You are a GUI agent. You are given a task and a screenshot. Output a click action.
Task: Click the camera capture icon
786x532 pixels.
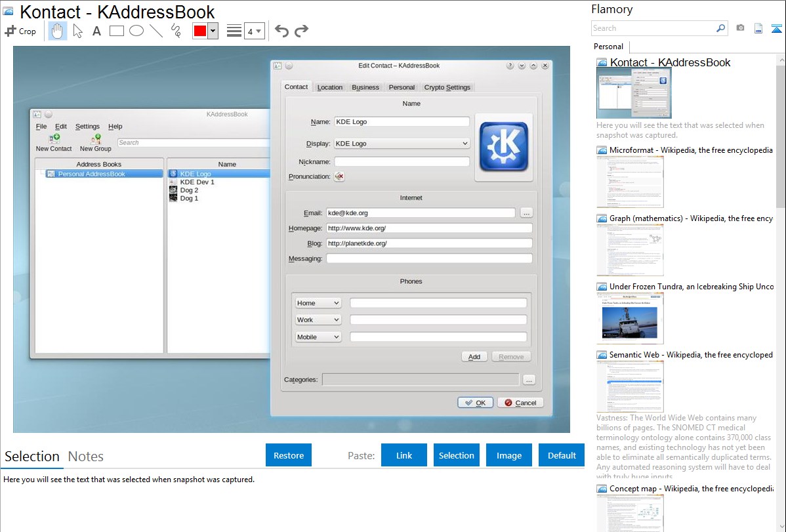pos(740,28)
